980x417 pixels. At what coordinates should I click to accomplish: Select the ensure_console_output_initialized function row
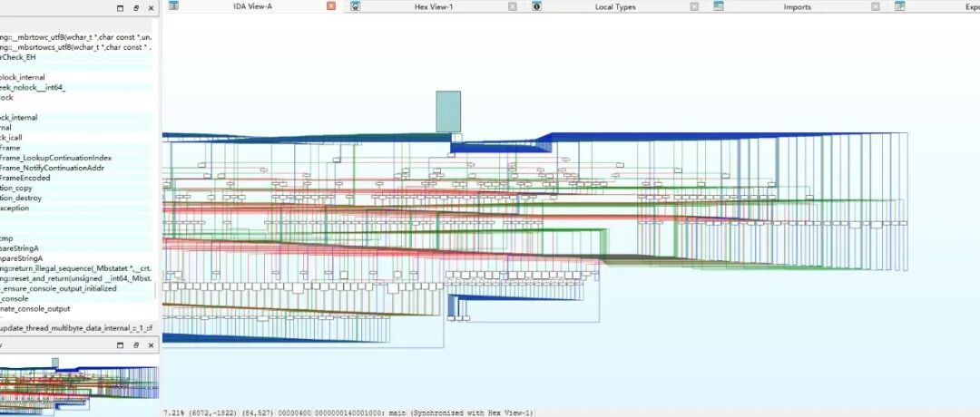75,288
